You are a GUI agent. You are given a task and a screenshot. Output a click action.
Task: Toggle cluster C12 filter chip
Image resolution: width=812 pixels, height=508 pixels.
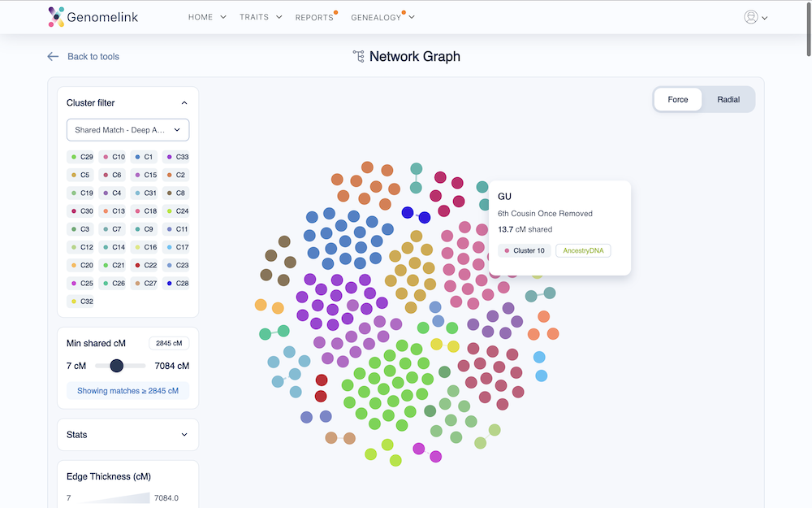point(80,247)
